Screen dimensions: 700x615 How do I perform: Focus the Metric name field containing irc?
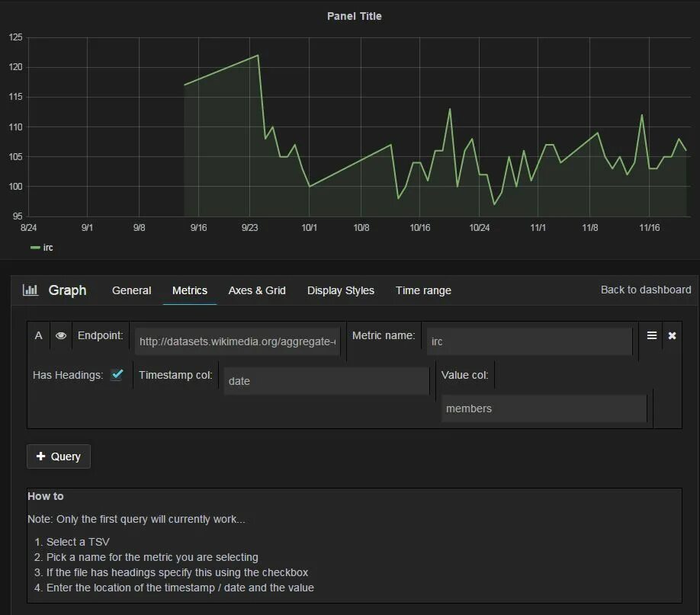point(529,341)
